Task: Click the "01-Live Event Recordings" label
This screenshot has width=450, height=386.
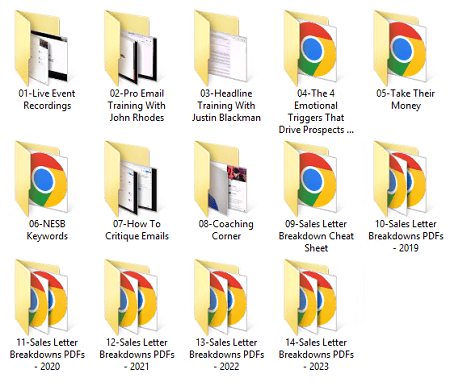Action: coord(47,99)
